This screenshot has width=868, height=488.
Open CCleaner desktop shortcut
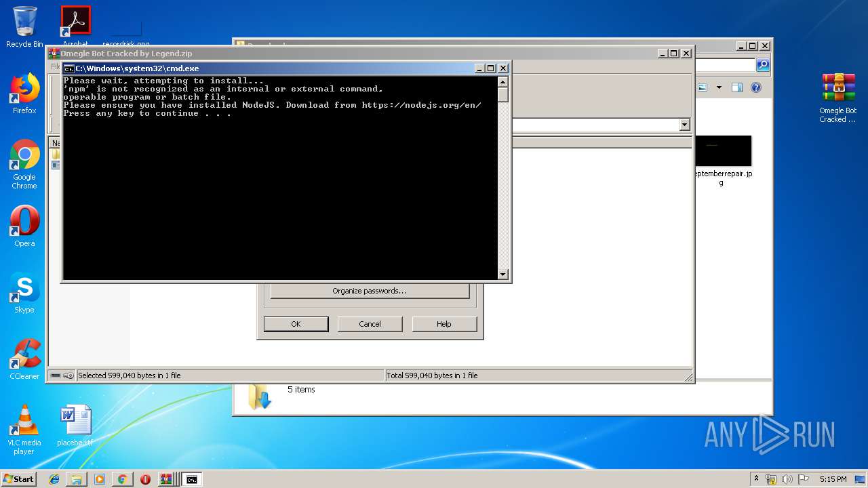pos(24,359)
